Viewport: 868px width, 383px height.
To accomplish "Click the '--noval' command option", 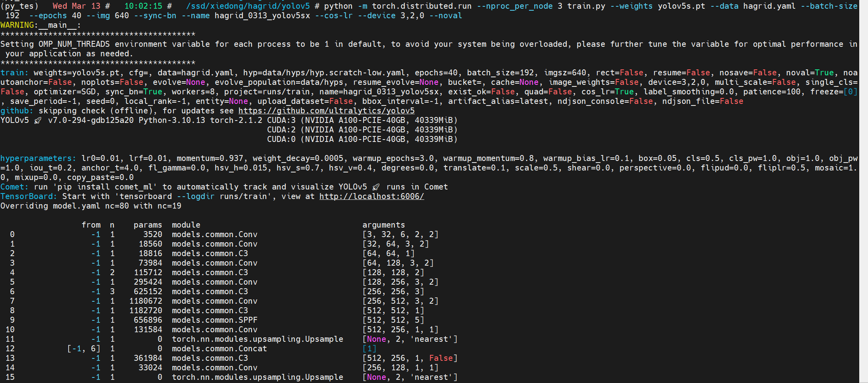I will [445, 15].
